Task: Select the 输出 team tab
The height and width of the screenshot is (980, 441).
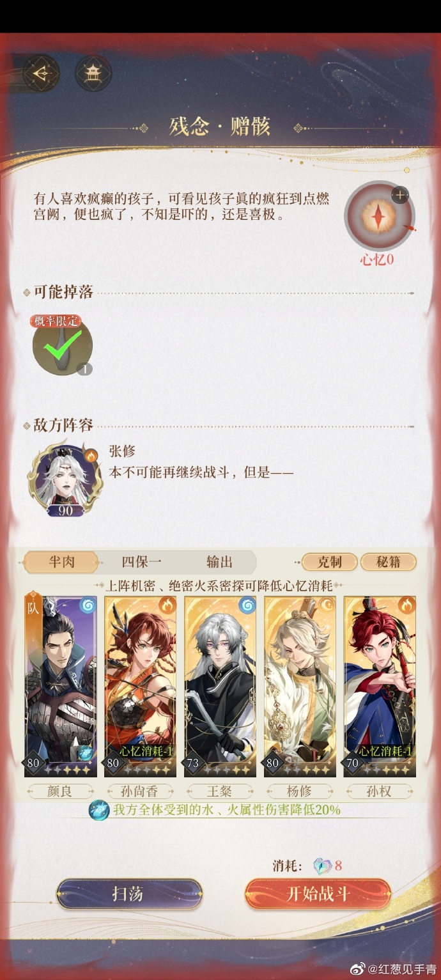Action: [219, 562]
